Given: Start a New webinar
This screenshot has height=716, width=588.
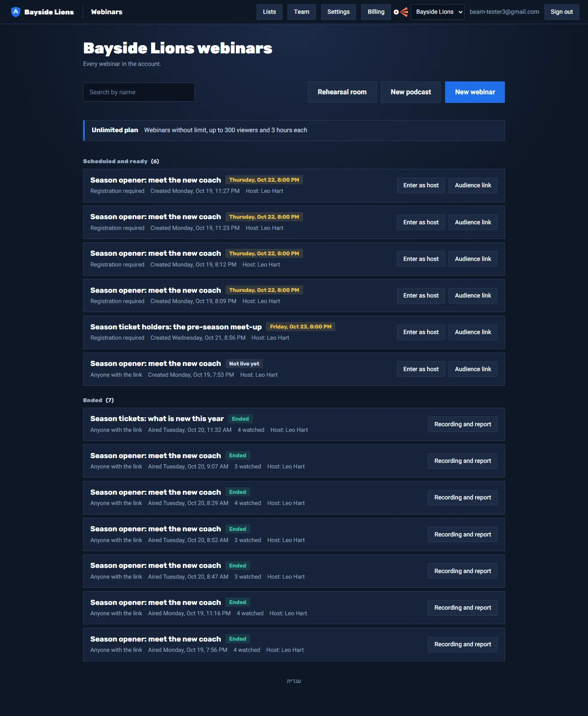Looking at the screenshot, I should [x=475, y=92].
